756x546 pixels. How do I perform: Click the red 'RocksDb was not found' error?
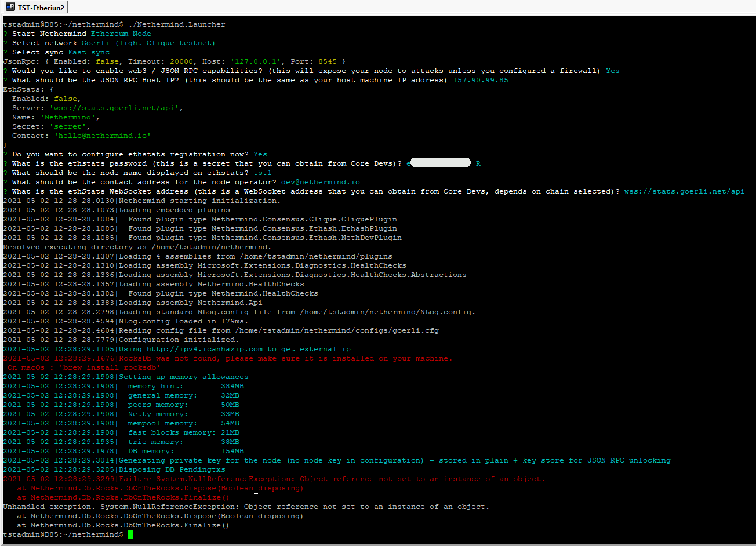(x=228, y=358)
